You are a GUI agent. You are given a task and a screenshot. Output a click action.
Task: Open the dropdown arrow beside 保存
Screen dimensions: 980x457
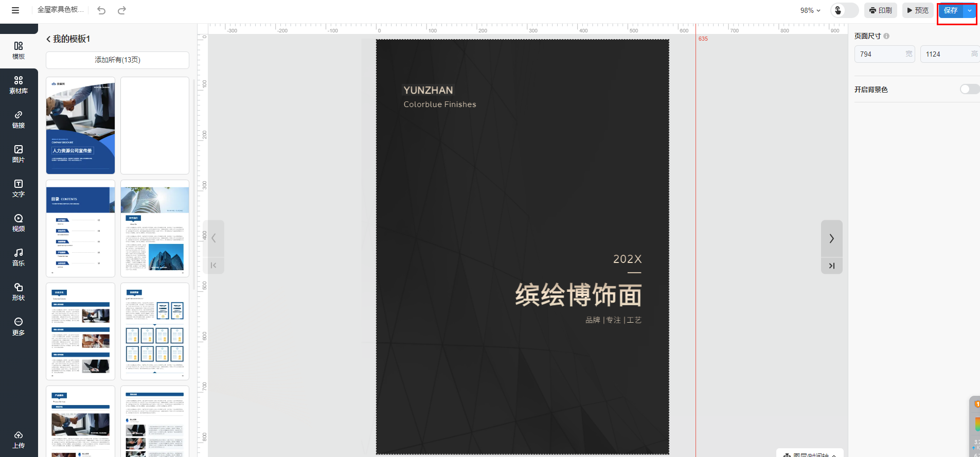pos(970,10)
